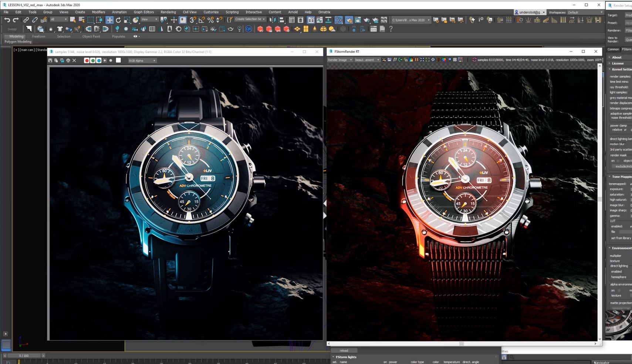Click restart render icon beside samples text

[474, 59]
